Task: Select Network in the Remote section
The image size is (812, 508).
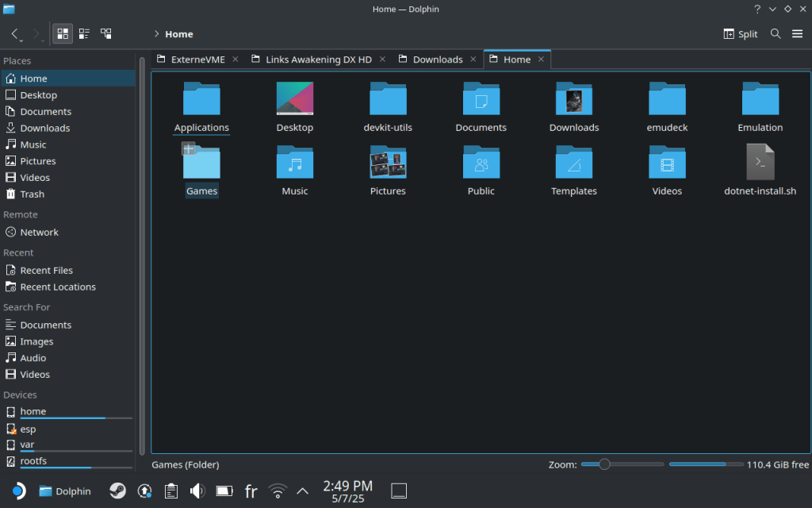Action: (x=39, y=233)
